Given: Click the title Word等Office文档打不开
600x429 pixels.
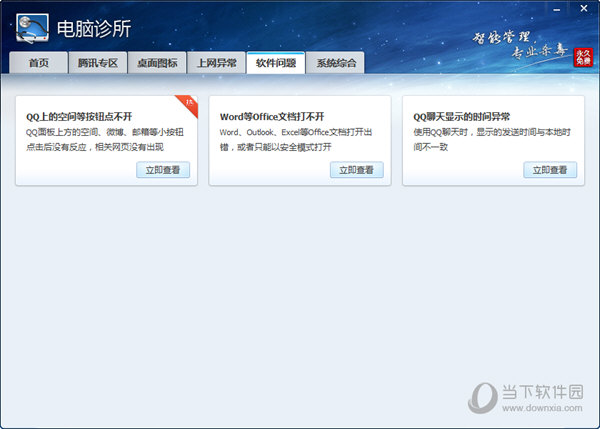Looking at the screenshot, I should [272, 117].
